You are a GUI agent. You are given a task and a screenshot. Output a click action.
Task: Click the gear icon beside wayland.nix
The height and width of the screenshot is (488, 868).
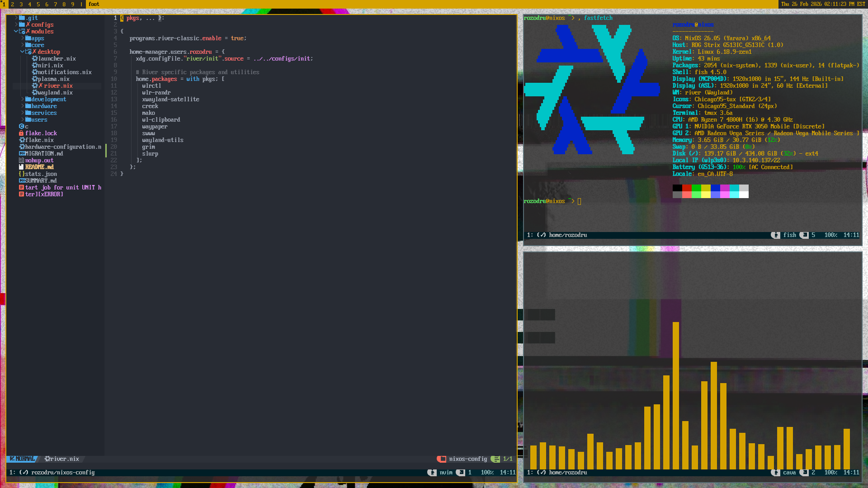(x=34, y=93)
